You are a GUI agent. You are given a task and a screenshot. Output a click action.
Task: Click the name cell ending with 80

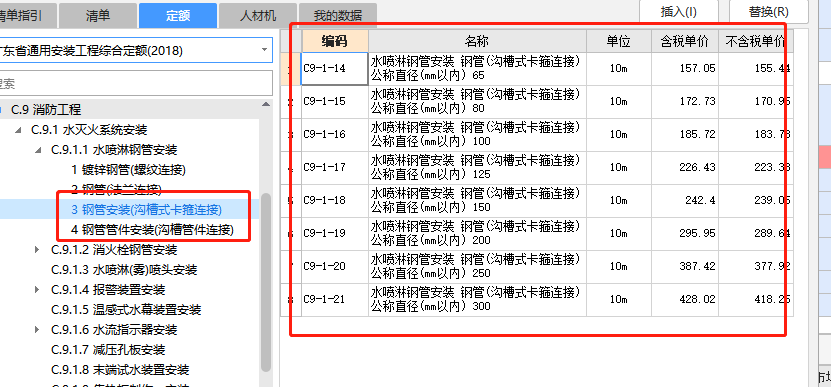point(477,101)
